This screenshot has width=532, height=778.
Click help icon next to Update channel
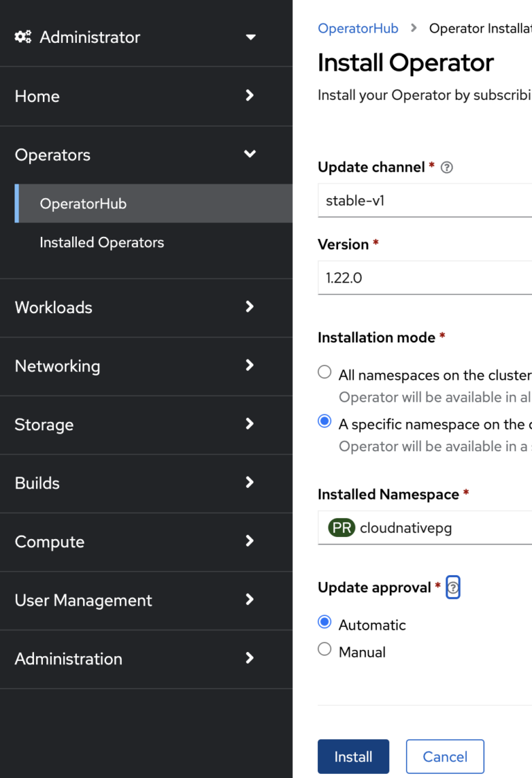pyautogui.click(x=447, y=168)
